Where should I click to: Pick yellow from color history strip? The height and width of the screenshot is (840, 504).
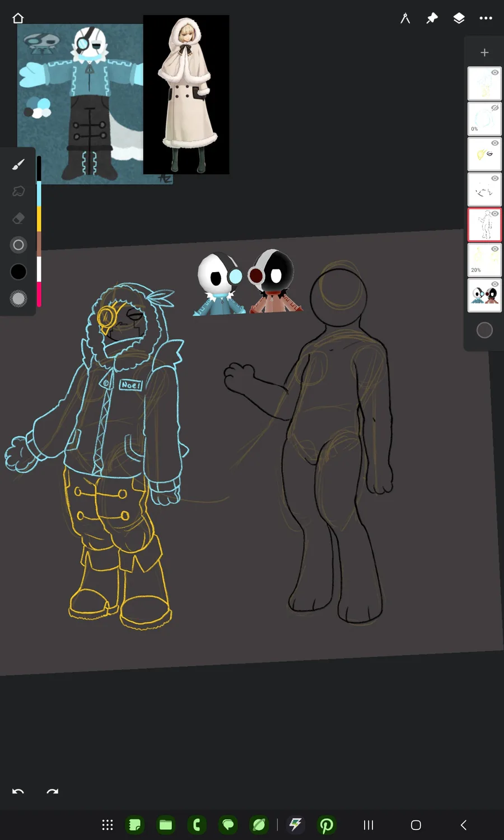(x=39, y=219)
